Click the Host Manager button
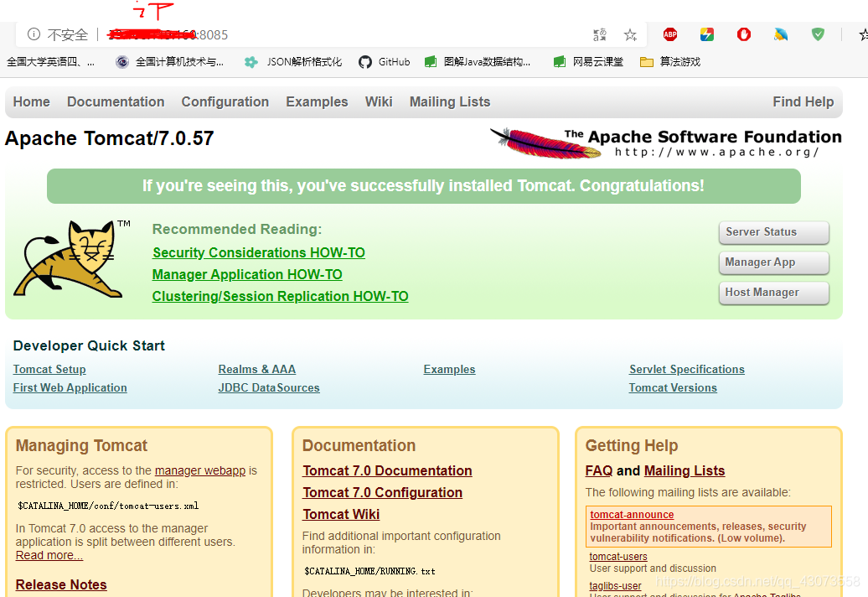The height and width of the screenshot is (597, 868). click(x=774, y=293)
